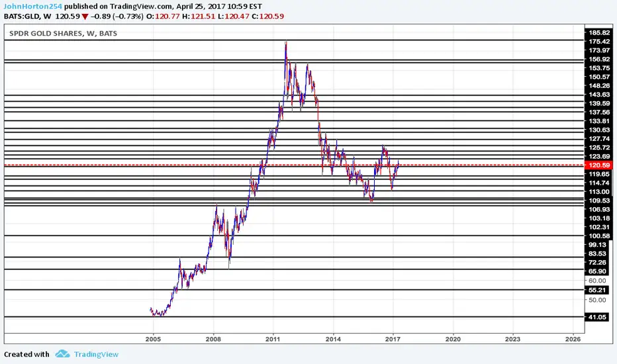Click the 114.74 price axis label
Image resolution: width=617 pixels, height=364 pixels.
pyautogui.click(x=599, y=183)
